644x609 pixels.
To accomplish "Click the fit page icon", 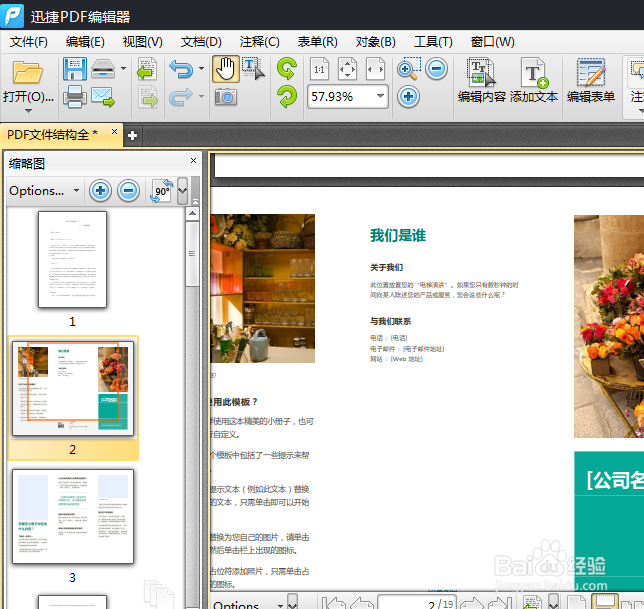I will tap(347, 69).
